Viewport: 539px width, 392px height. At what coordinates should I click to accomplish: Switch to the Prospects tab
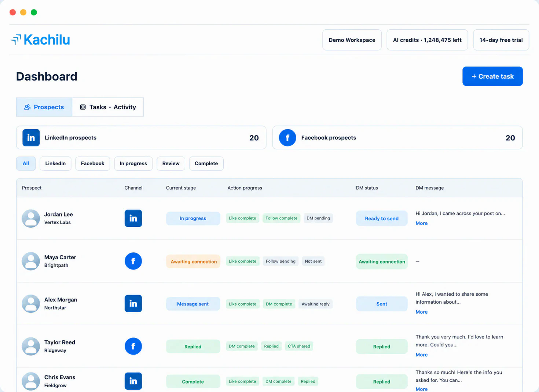[x=44, y=107]
